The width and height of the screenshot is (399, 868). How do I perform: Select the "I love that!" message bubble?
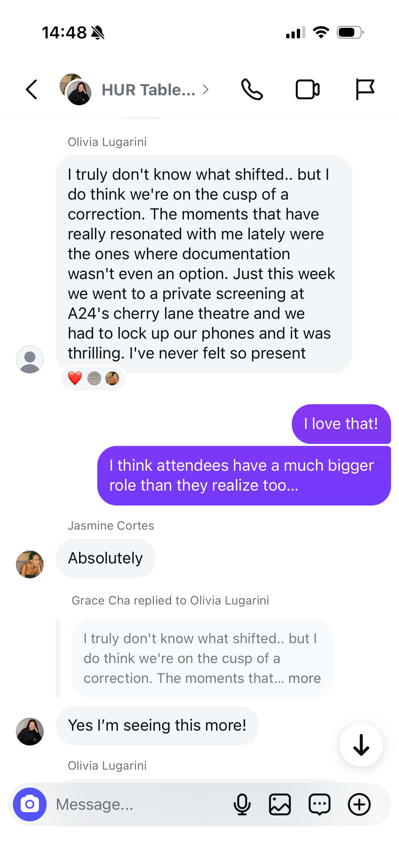point(341,424)
